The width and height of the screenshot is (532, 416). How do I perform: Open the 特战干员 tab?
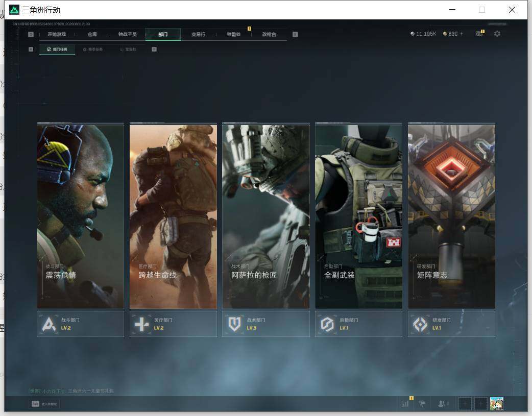[x=128, y=34]
